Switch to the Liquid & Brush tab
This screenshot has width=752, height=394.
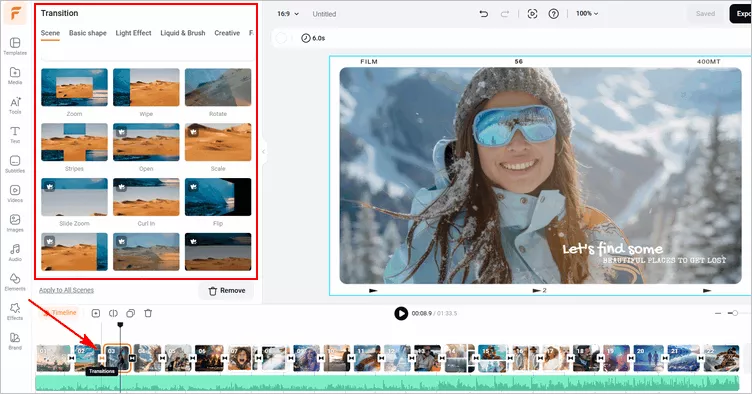[183, 33]
